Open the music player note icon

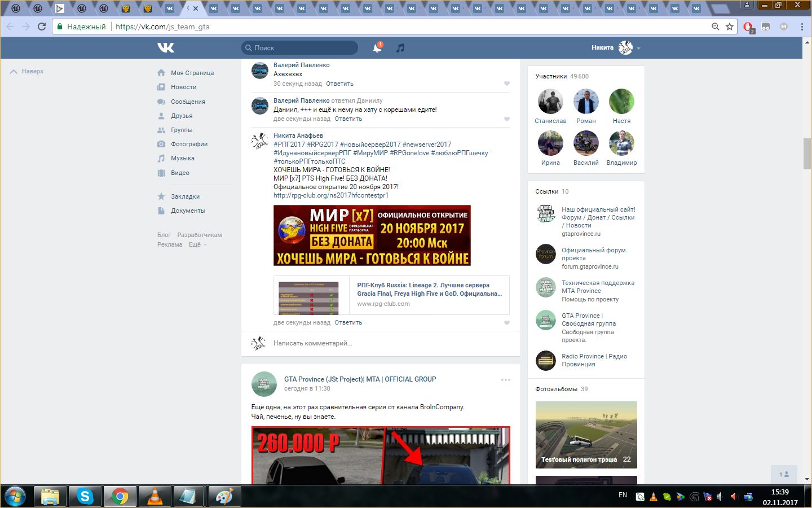pyautogui.click(x=400, y=48)
